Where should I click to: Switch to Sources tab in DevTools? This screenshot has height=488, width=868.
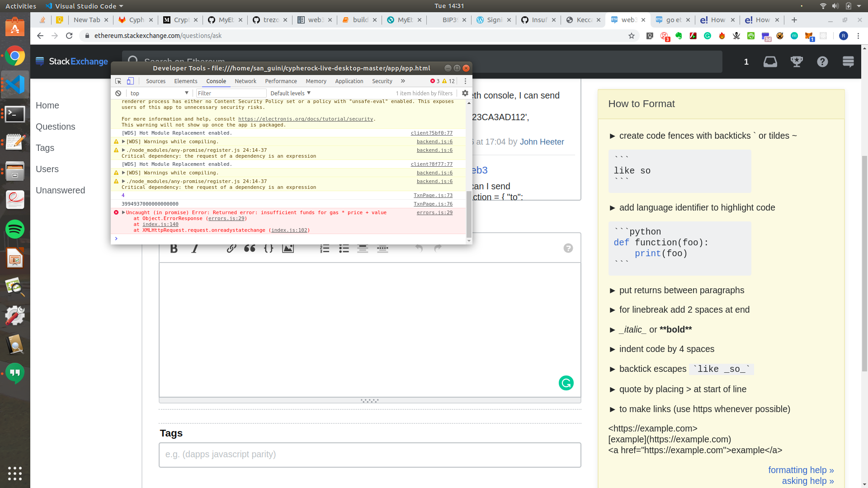(156, 81)
